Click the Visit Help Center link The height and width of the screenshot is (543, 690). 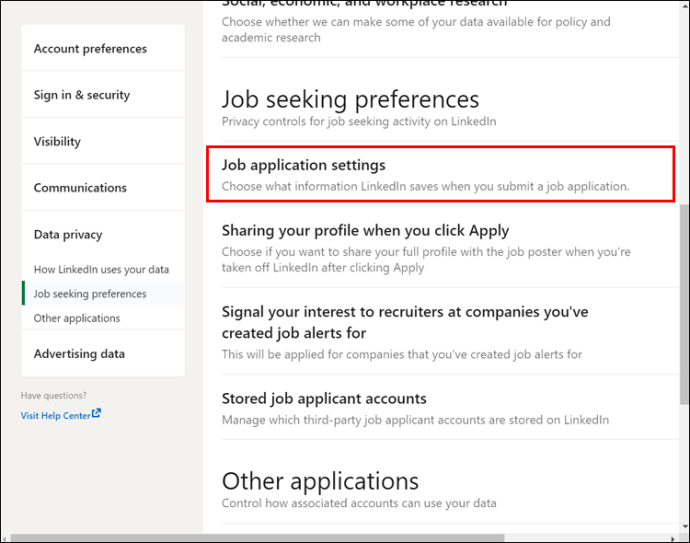(x=56, y=416)
